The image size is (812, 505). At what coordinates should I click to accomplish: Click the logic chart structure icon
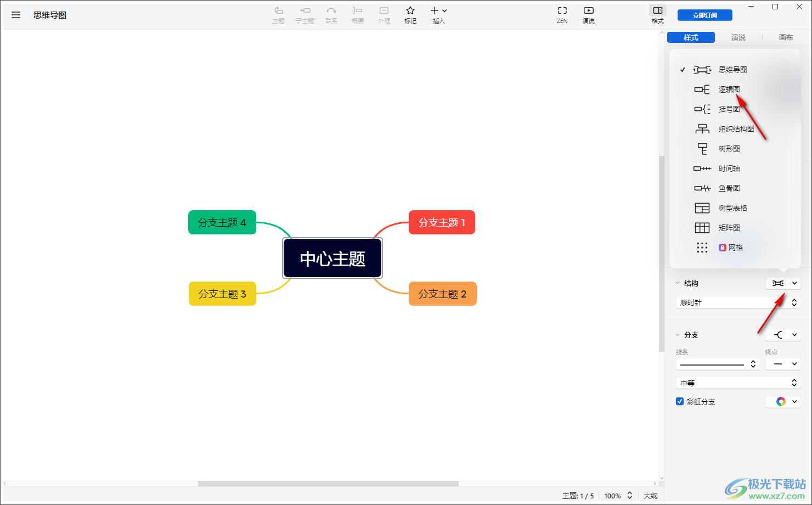tap(702, 89)
